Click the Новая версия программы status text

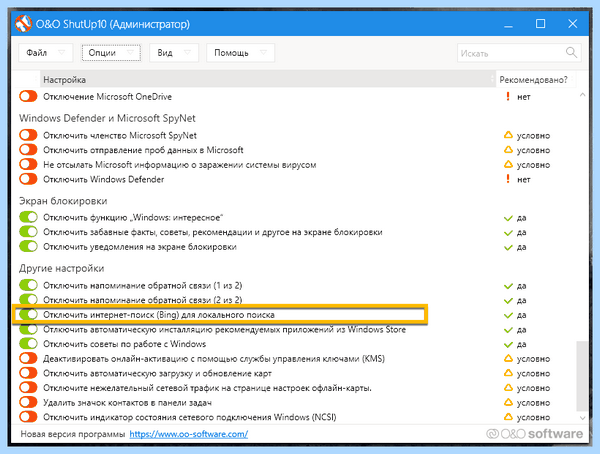(73, 434)
